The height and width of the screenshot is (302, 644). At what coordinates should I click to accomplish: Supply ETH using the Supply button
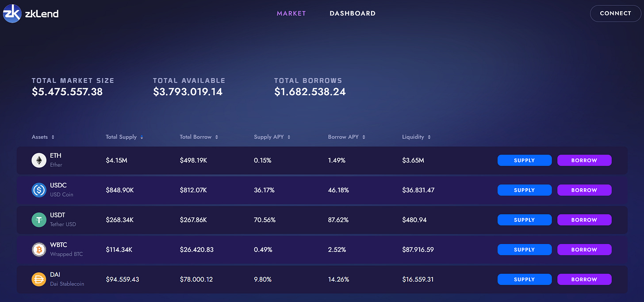(x=525, y=160)
